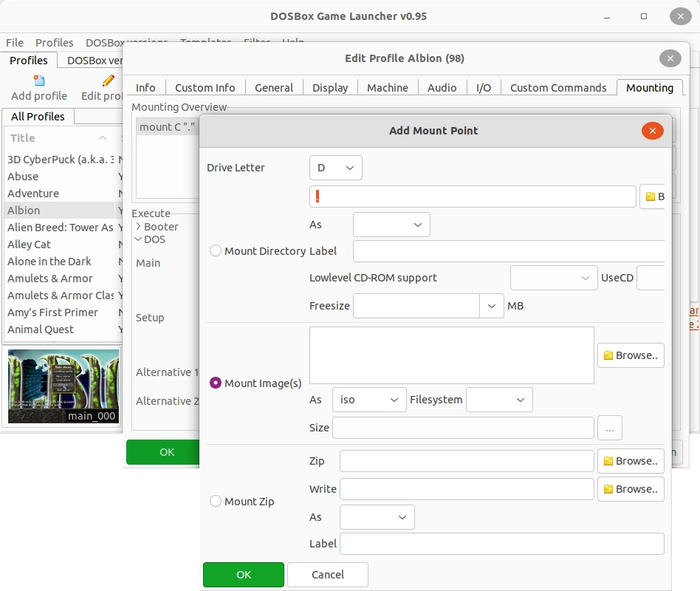Click Browse button next to Write field
This screenshot has height=591, width=700.
point(631,489)
